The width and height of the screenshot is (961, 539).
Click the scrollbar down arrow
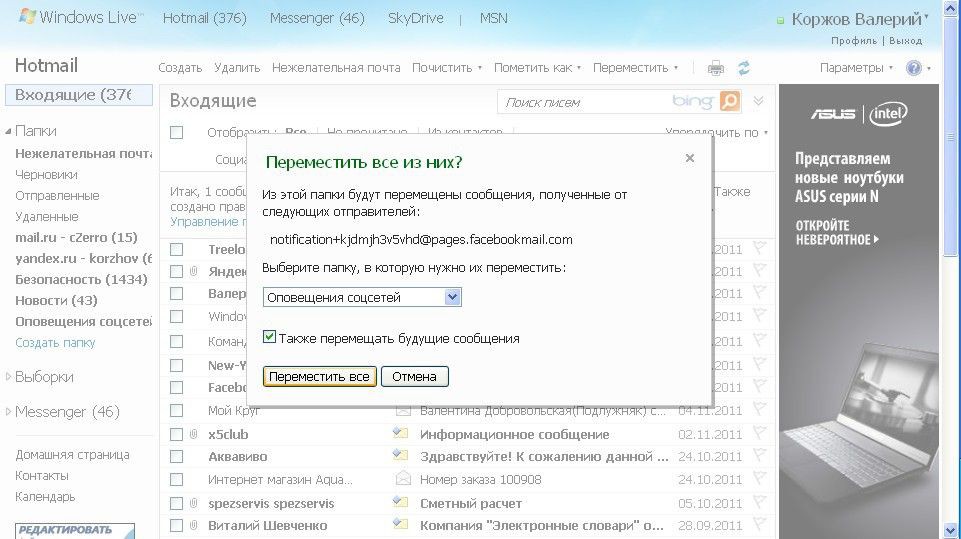tap(951, 530)
